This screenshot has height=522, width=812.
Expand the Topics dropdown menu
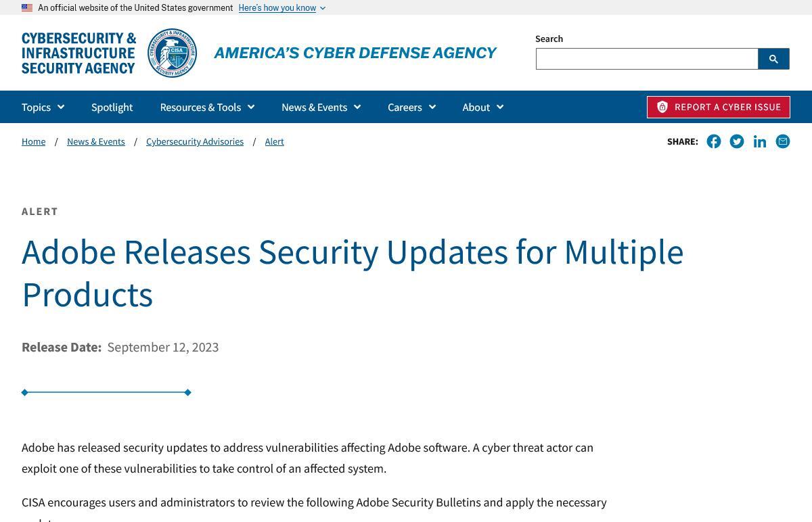point(43,107)
